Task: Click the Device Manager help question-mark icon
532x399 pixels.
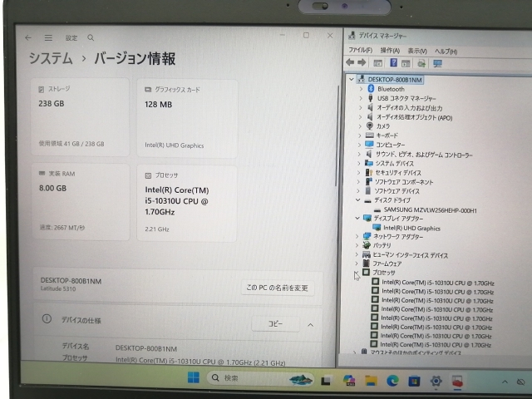Action: click(393, 63)
